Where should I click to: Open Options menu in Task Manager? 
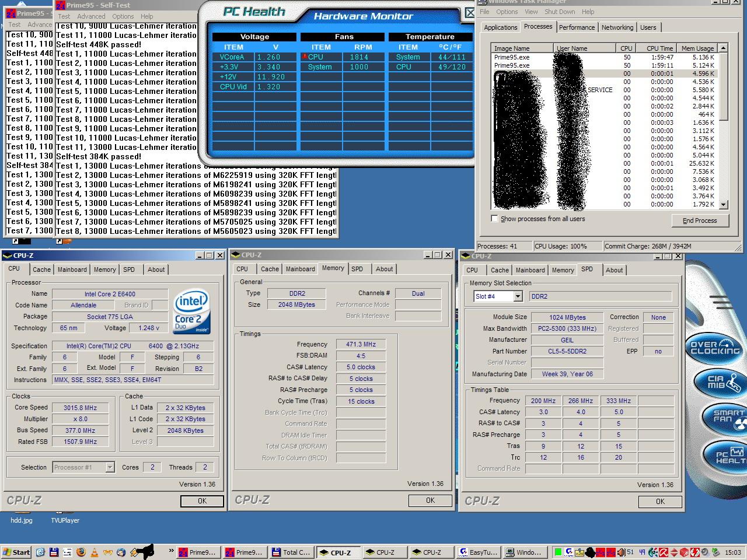pos(507,12)
